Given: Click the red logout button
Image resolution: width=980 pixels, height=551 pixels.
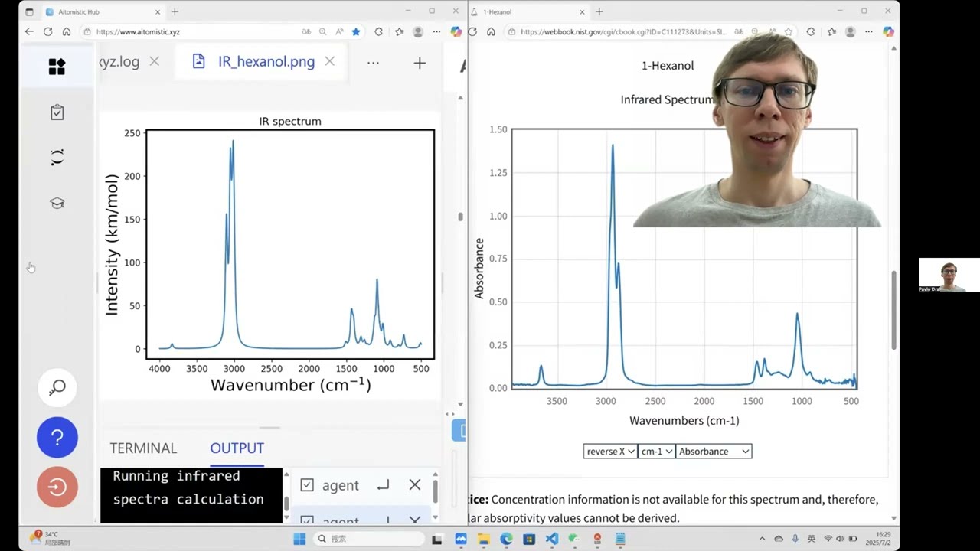Looking at the screenshot, I should (57, 487).
